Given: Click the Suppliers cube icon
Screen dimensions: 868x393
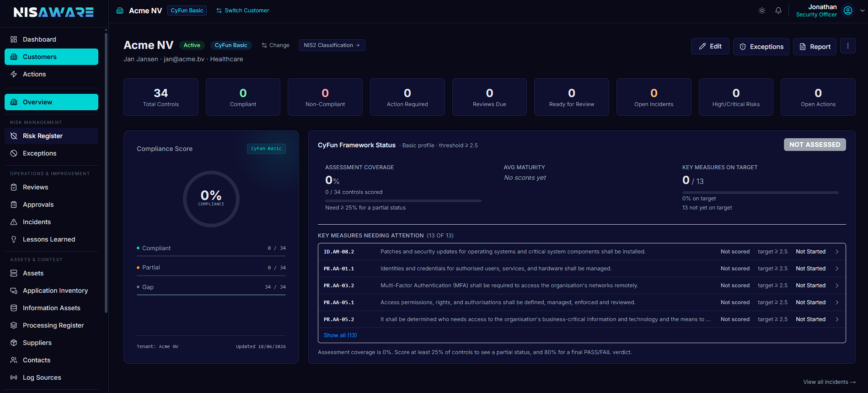Looking at the screenshot, I should pos(14,343).
